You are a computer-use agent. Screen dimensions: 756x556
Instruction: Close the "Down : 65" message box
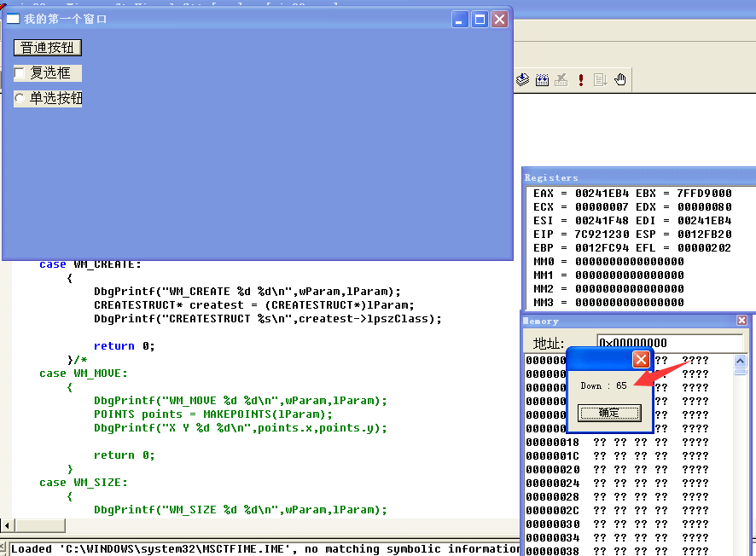point(641,359)
